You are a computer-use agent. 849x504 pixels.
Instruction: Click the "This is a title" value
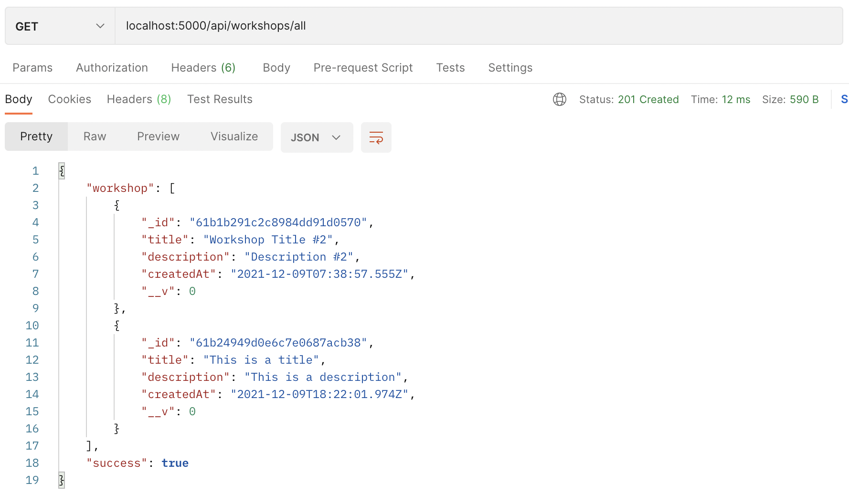261,360
